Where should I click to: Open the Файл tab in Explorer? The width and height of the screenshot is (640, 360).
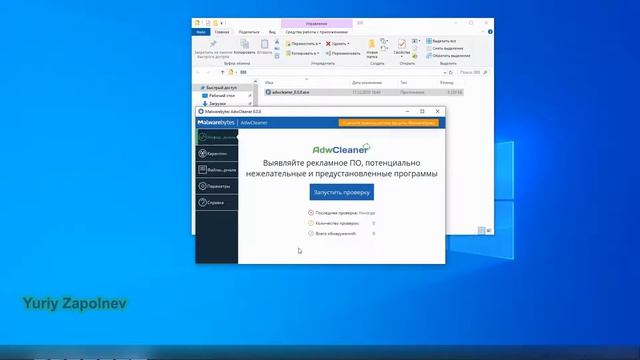tap(201, 32)
